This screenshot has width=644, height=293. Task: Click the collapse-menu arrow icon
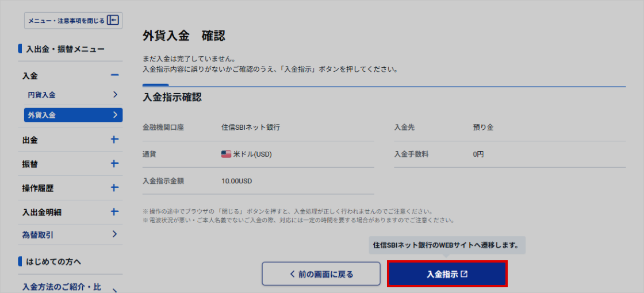tap(113, 21)
